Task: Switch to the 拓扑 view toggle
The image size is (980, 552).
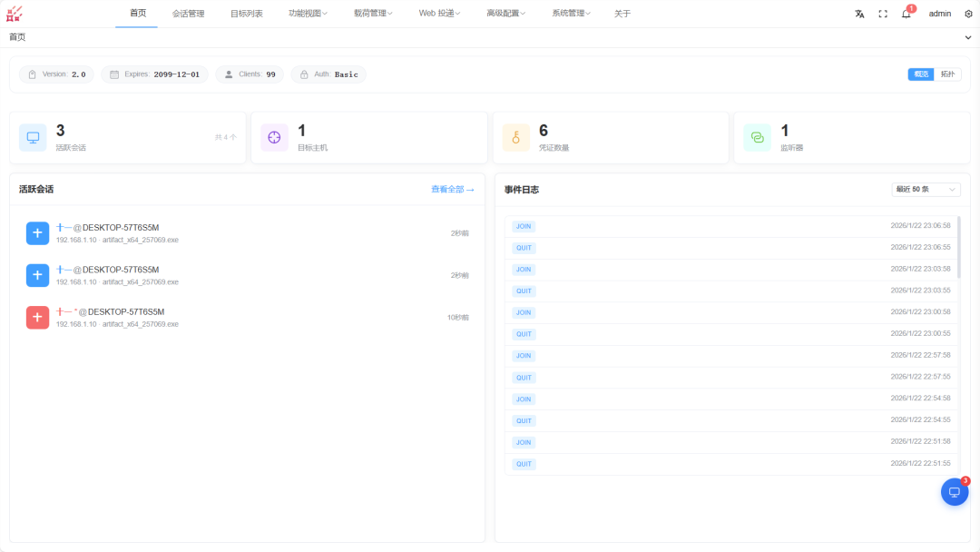Action: tap(947, 74)
